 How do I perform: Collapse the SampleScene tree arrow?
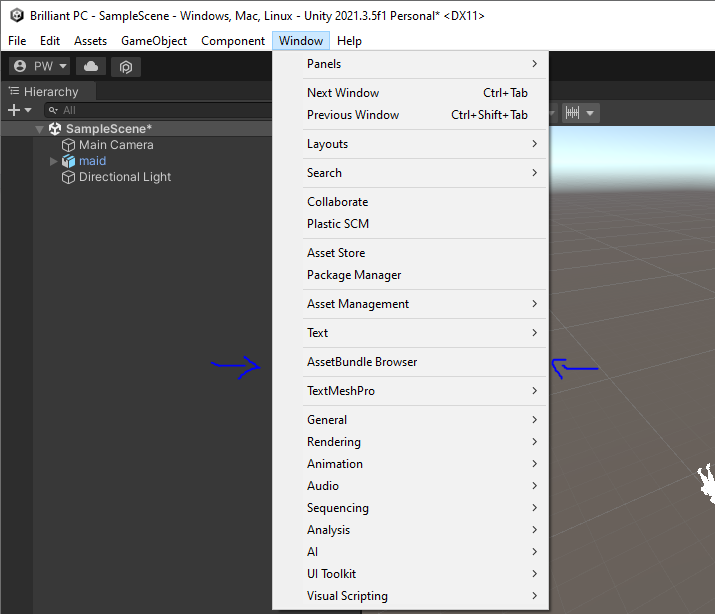click(x=40, y=129)
